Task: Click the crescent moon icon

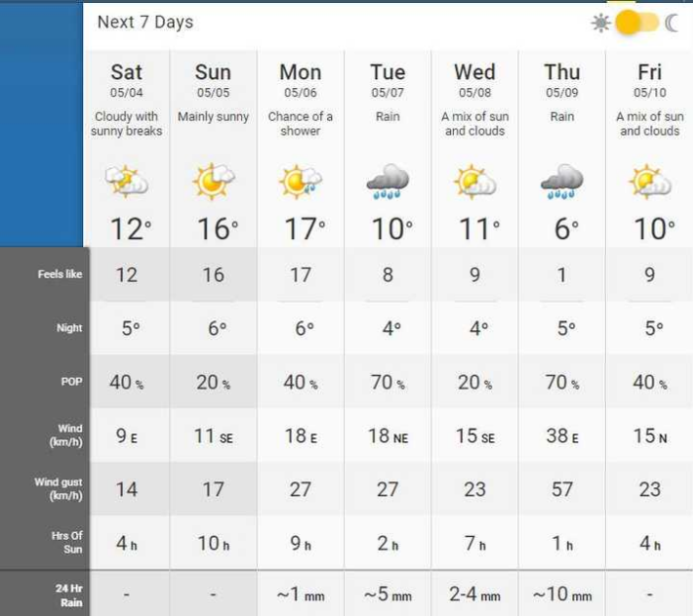Action: pyautogui.click(x=672, y=23)
